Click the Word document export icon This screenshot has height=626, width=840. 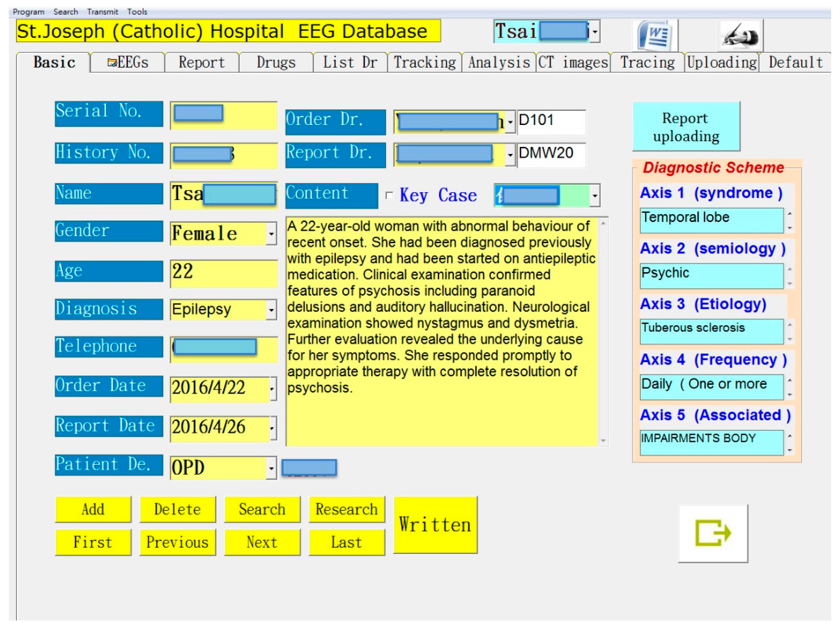pos(655,36)
